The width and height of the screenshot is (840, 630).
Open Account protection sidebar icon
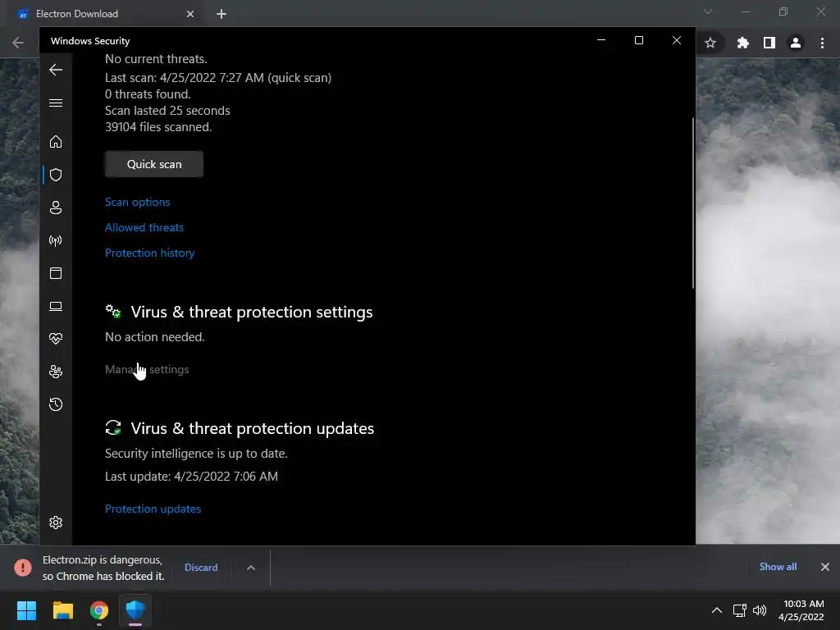click(x=56, y=208)
